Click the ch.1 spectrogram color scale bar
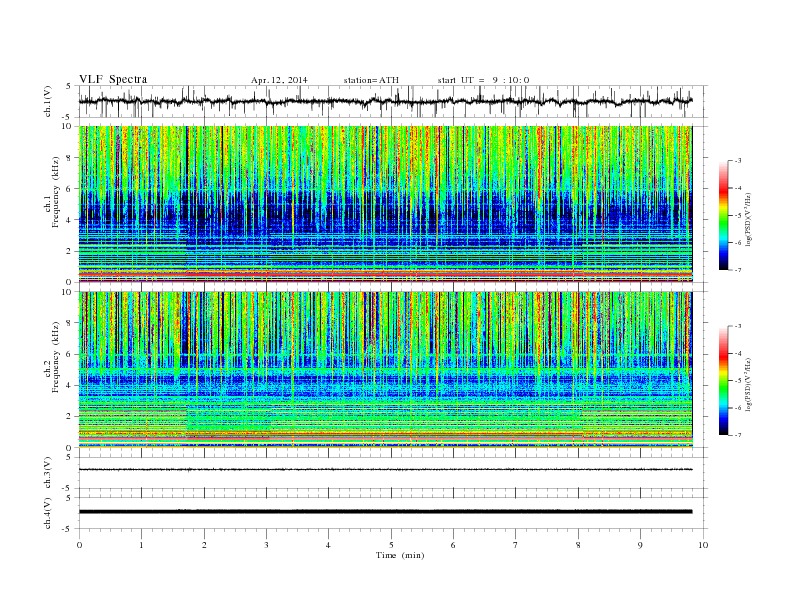The width and height of the screenshot is (792, 612). coord(724,216)
